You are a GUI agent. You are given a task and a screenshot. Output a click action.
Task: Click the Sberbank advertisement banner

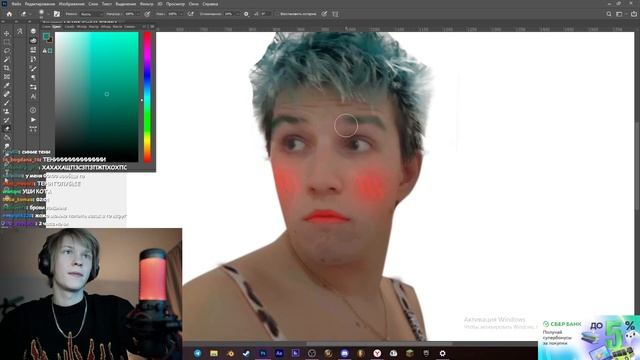(589, 337)
